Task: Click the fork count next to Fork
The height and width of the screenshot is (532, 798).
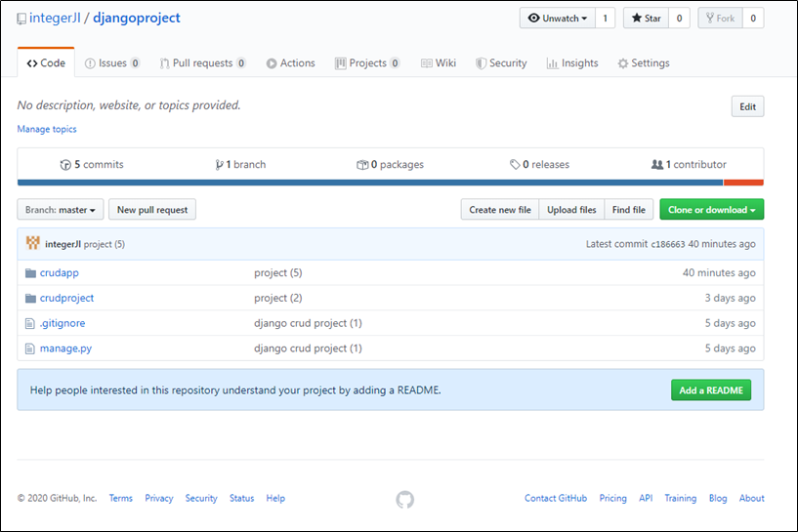Action: pos(753,18)
